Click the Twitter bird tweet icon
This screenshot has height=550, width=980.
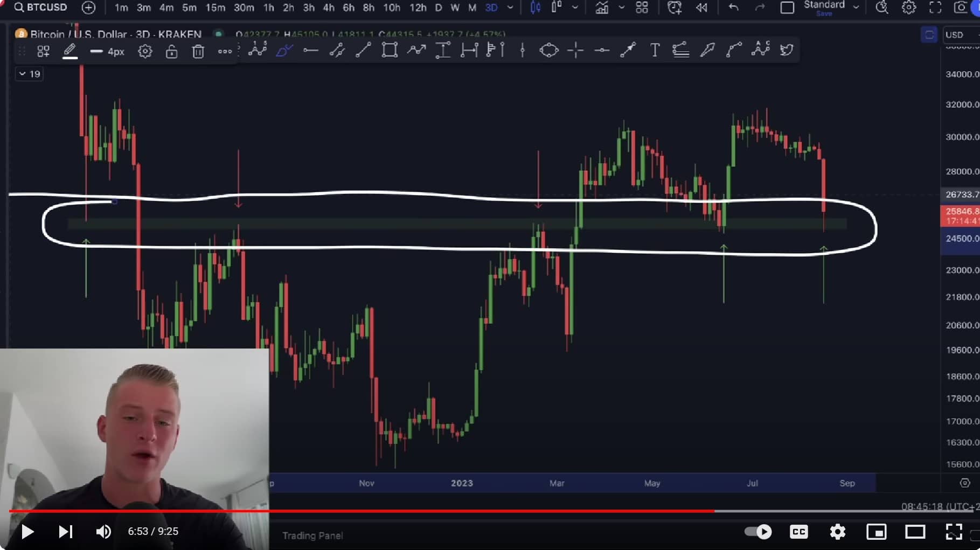(787, 51)
